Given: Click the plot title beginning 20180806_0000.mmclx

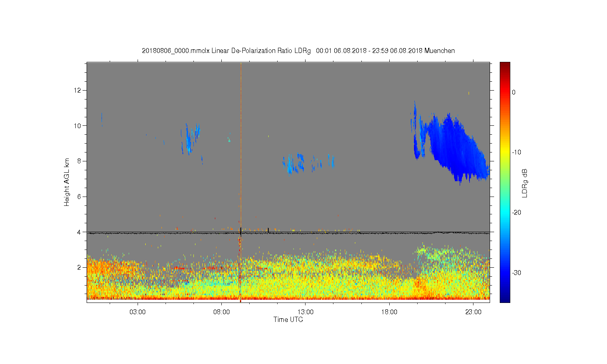Looking at the screenshot, I should [x=298, y=51].
